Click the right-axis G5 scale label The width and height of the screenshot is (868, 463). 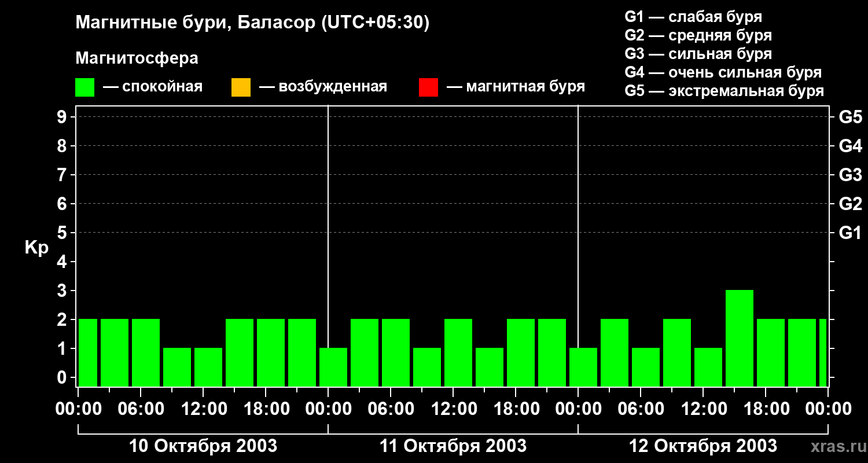click(850, 117)
